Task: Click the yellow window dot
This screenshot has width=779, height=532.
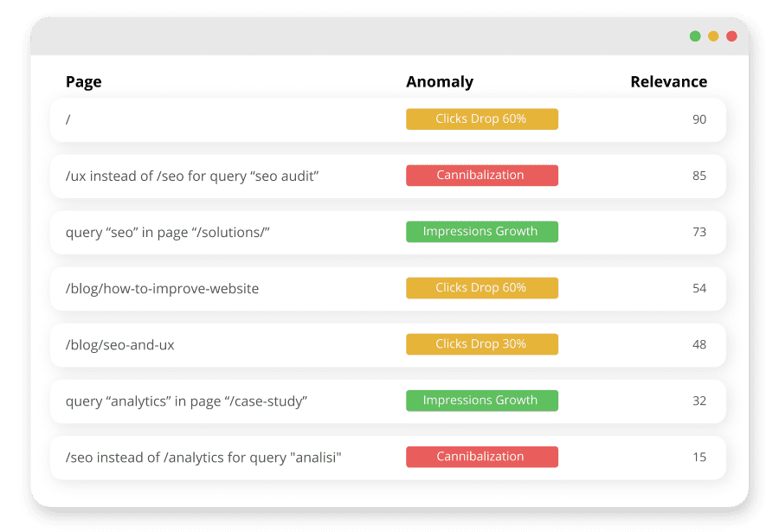Action: [713, 36]
